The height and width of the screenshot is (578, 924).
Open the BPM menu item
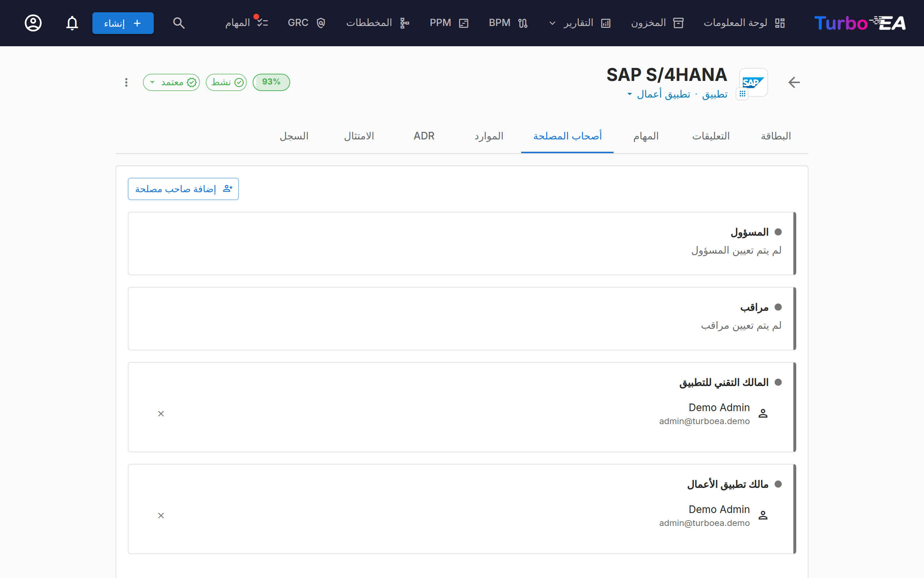[x=508, y=23]
